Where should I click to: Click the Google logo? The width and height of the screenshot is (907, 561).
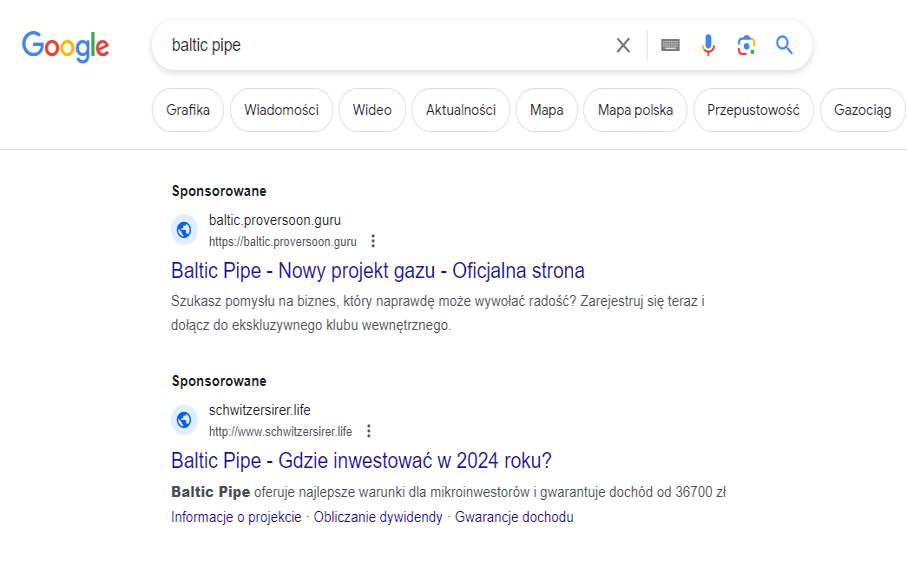click(66, 45)
